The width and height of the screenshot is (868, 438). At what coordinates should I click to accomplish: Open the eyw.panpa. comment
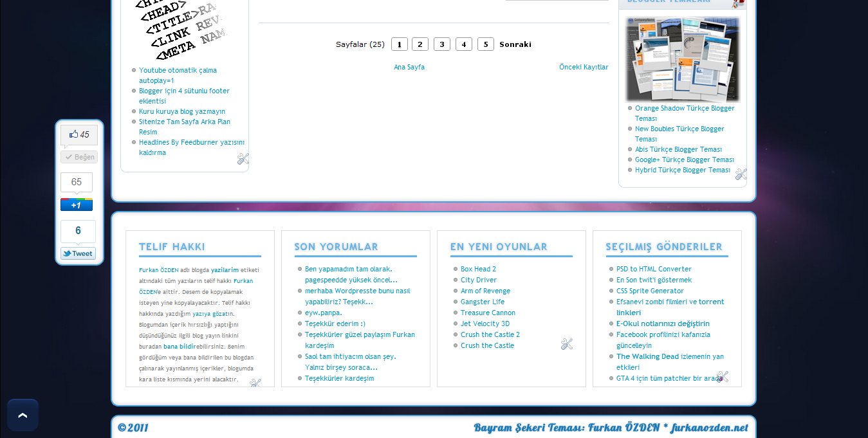[323, 313]
